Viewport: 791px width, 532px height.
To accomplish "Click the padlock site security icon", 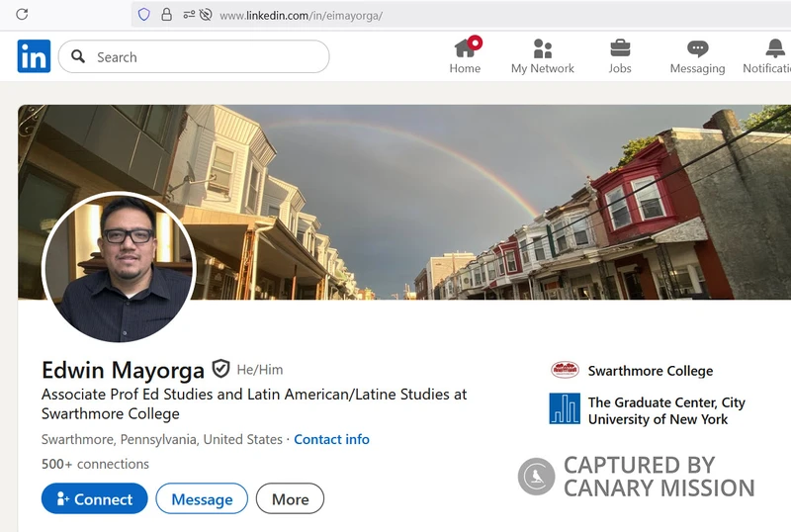I will [166, 15].
